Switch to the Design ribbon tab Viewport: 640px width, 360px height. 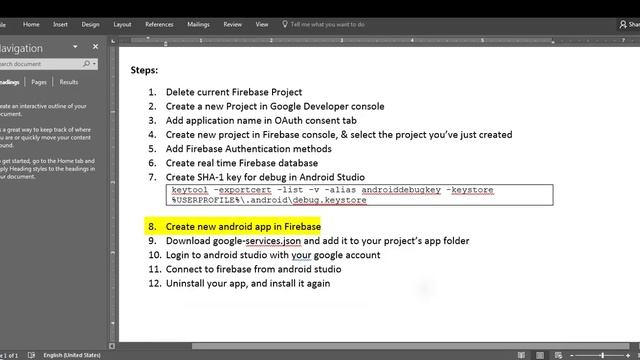click(x=90, y=24)
